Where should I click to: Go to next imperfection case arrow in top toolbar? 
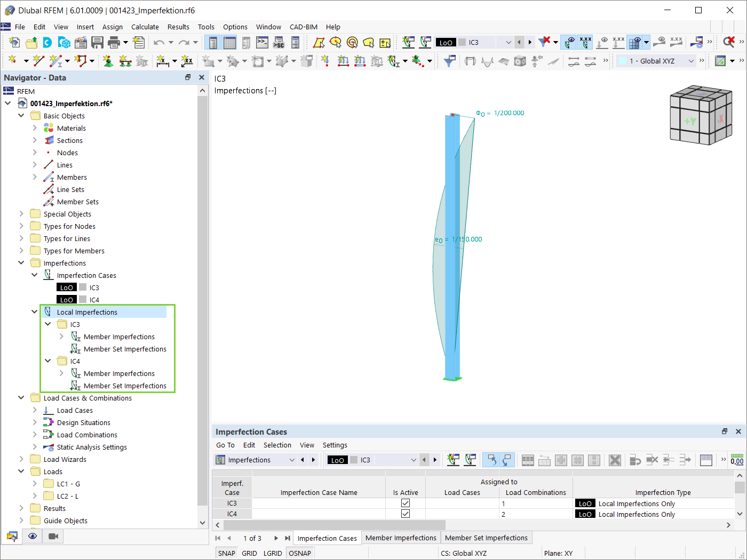point(530,42)
